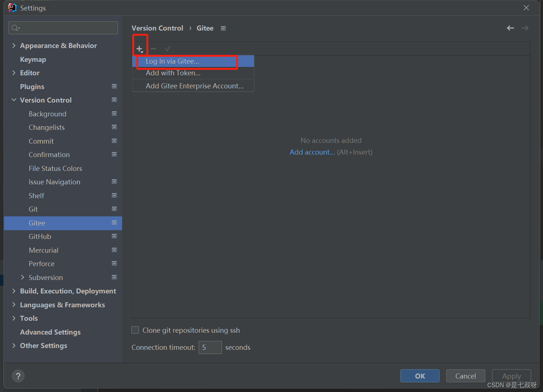Click the project icon beside Perforce
This screenshot has height=392, width=543.
coord(114,263)
